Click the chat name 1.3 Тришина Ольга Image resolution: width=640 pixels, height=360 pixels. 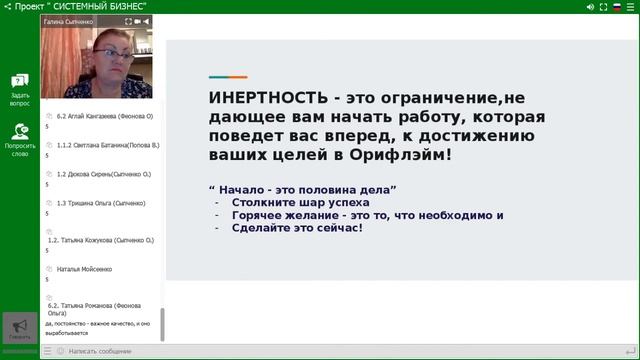coord(101,203)
